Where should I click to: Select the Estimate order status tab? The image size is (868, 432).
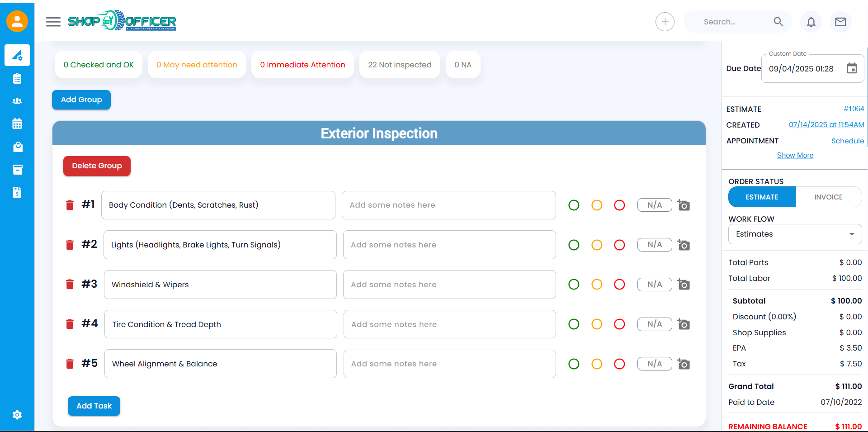[x=762, y=197]
